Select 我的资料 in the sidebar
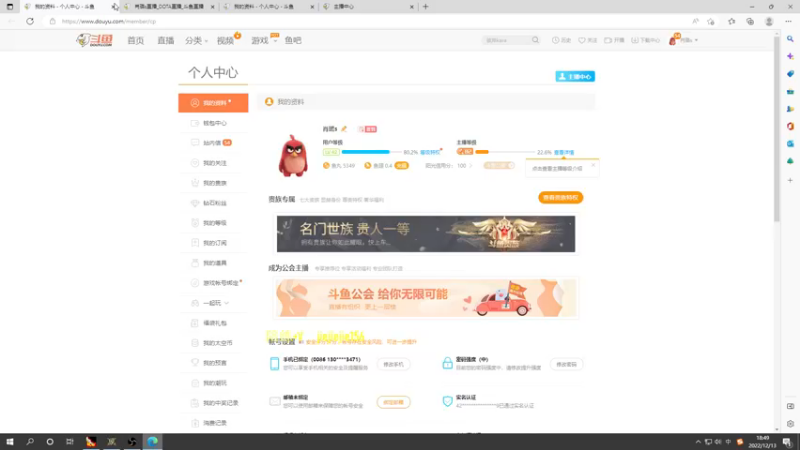This screenshot has height=450, width=800. [x=213, y=103]
